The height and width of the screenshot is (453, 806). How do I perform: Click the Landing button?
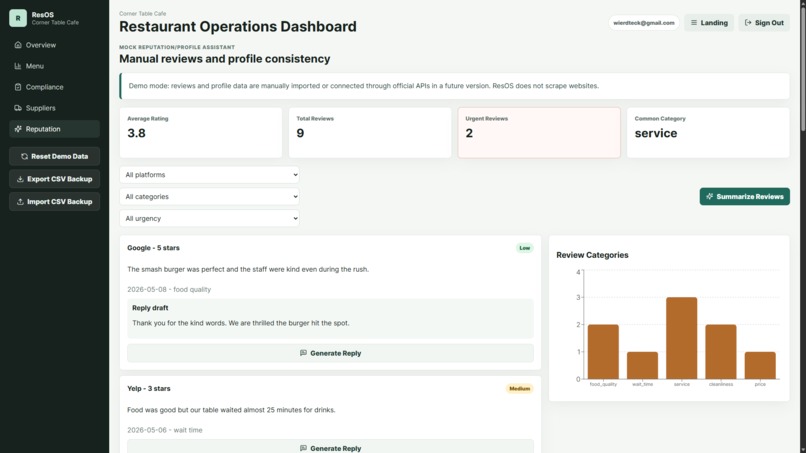tap(709, 23)
